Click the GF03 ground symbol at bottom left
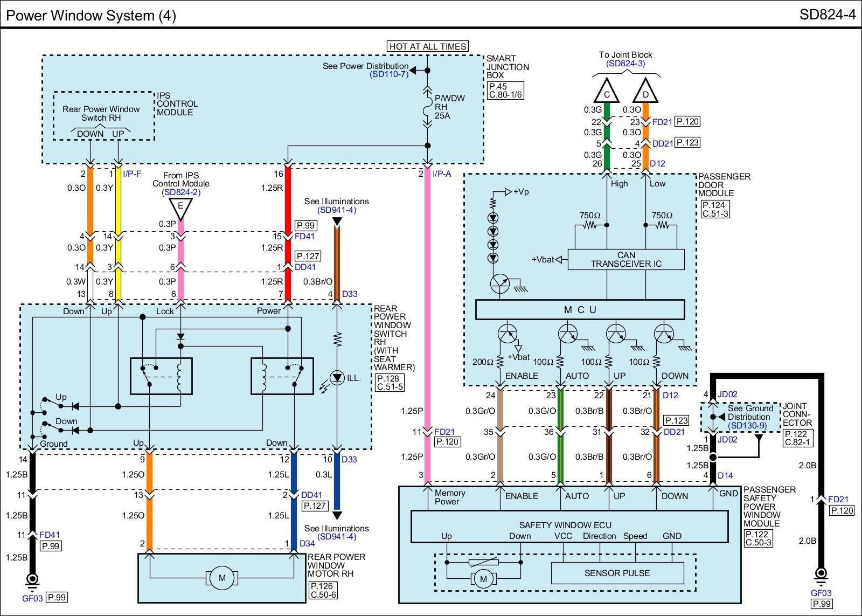This screenshot has width=862, height=616. pos(32,580)
